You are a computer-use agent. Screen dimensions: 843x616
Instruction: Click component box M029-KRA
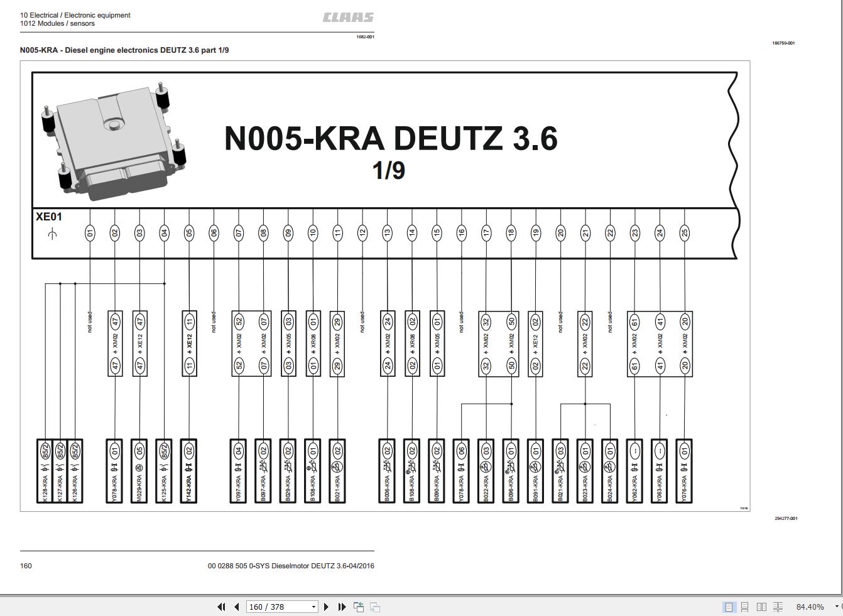coord(139,471)
